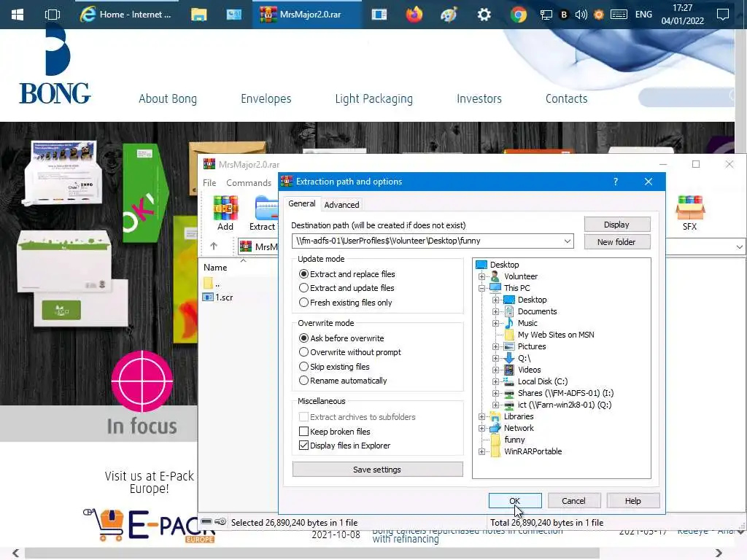Click the Name column header in WinRAR

tap(215, 268)
